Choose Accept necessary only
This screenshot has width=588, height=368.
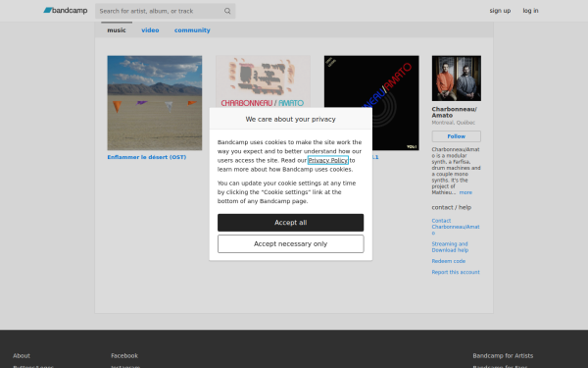point(291,243)
